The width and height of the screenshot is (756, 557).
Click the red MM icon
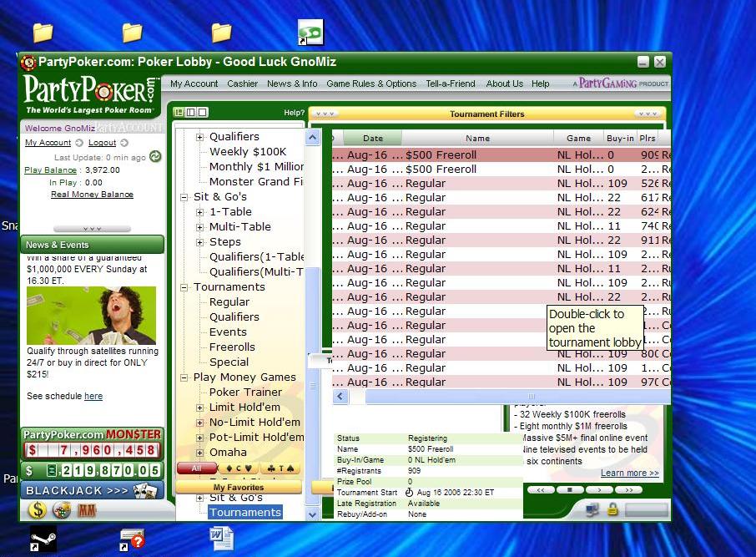click(87, 510)
